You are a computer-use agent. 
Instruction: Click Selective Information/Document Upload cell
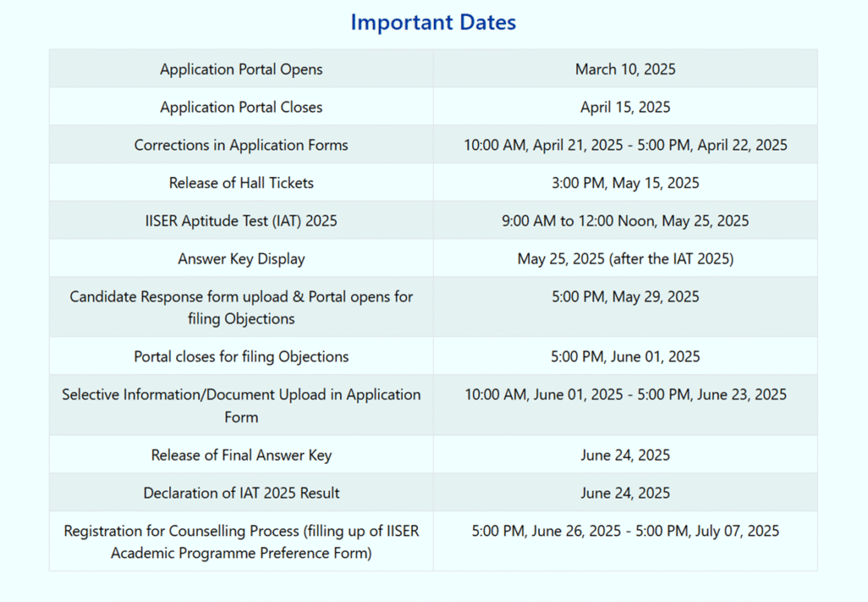[242, 405]
